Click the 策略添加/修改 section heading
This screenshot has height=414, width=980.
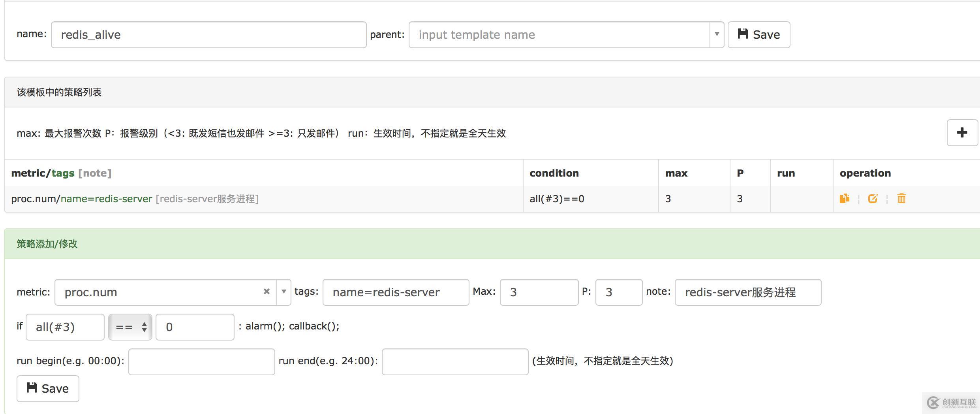(47, 244)
